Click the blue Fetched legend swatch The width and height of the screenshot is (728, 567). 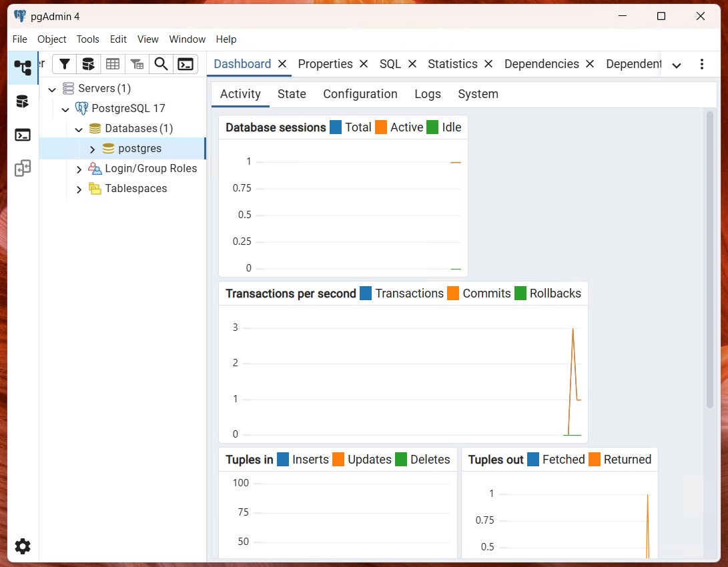533,460
